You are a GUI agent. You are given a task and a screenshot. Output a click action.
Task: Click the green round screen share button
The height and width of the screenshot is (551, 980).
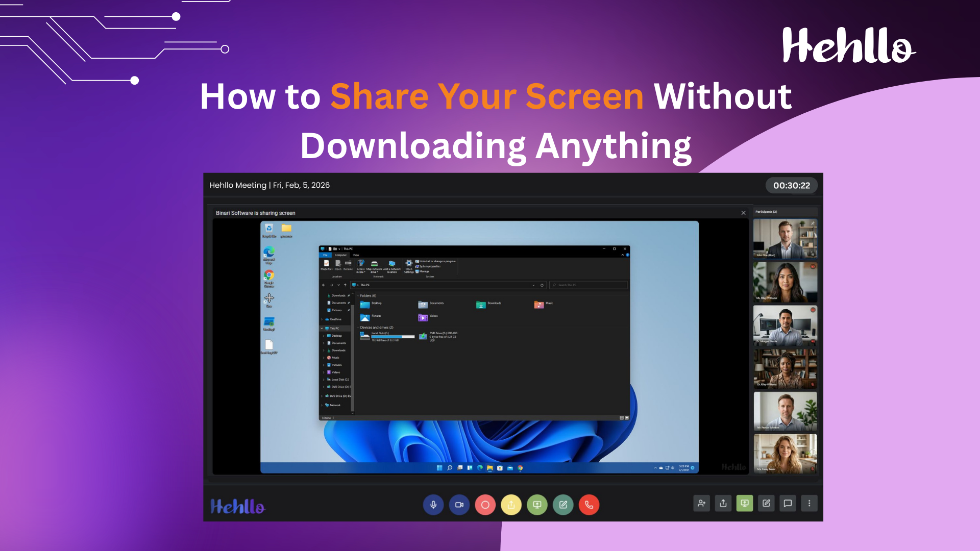pyautogui.click(x=537, y=505)
